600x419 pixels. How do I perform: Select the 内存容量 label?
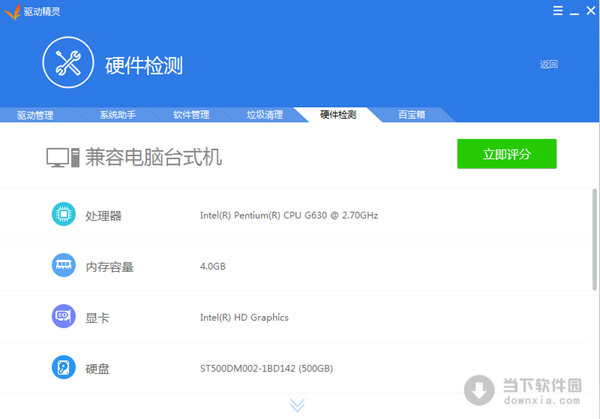click(109, 267)
